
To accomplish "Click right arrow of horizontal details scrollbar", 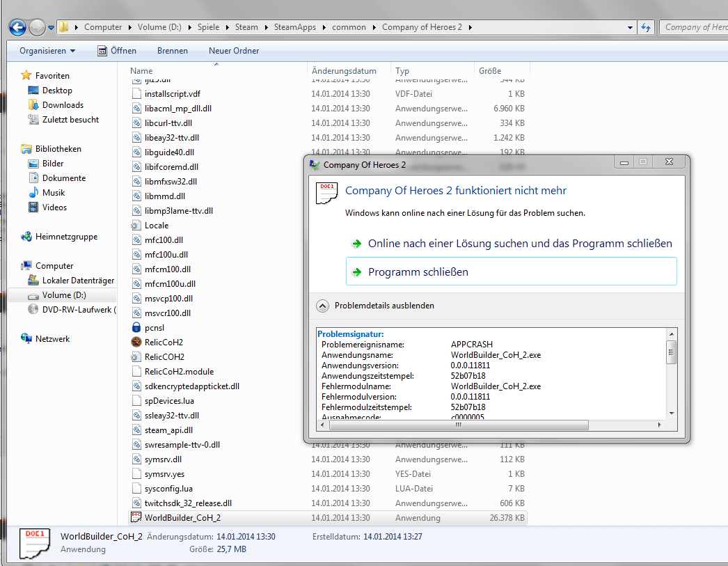I will click(x=659, y=425).
